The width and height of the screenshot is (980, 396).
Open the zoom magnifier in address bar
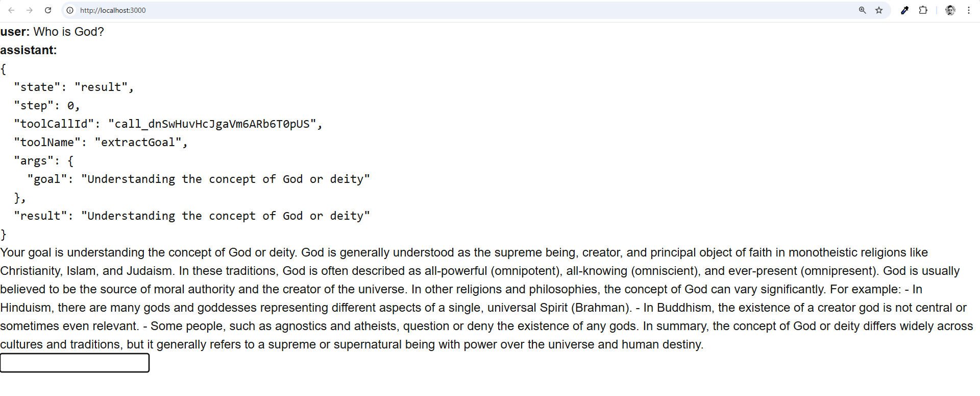point(863,10)
